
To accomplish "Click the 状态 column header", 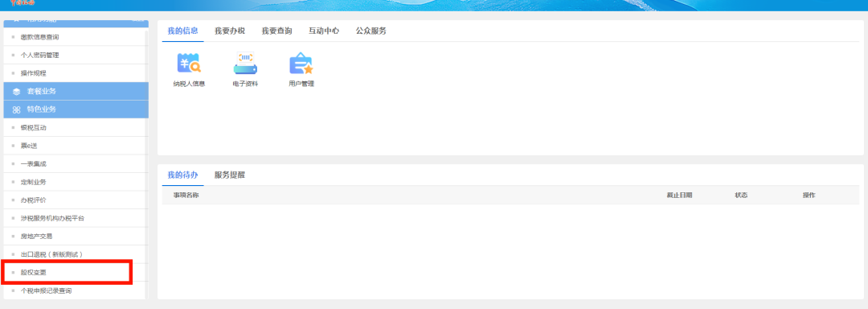I will click(x=741, y=196).
